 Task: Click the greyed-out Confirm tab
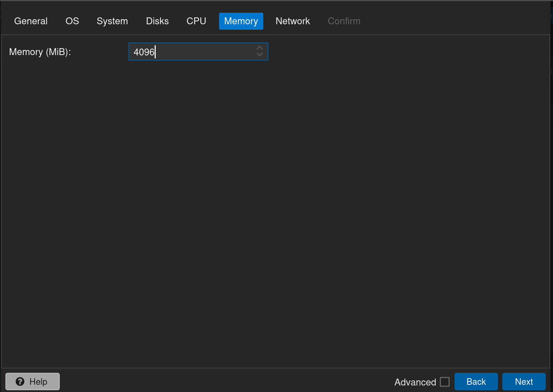[344, 21]
